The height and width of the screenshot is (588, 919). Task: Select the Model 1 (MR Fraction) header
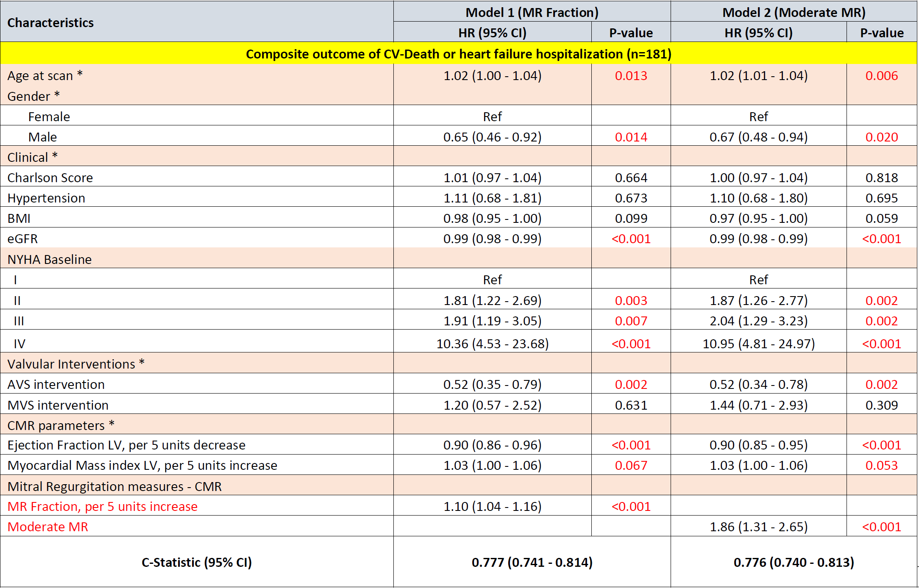coord(532,12)
